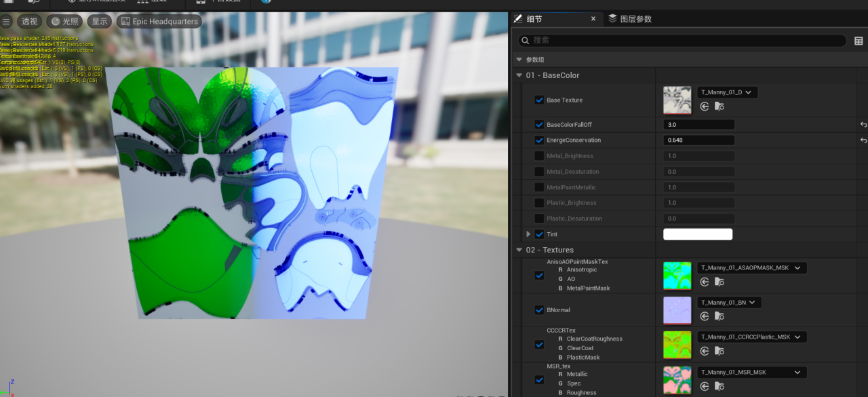The image size is (868, 397).
Task: Uncheck the Tint parameter override
Action: tap(539, 234)
